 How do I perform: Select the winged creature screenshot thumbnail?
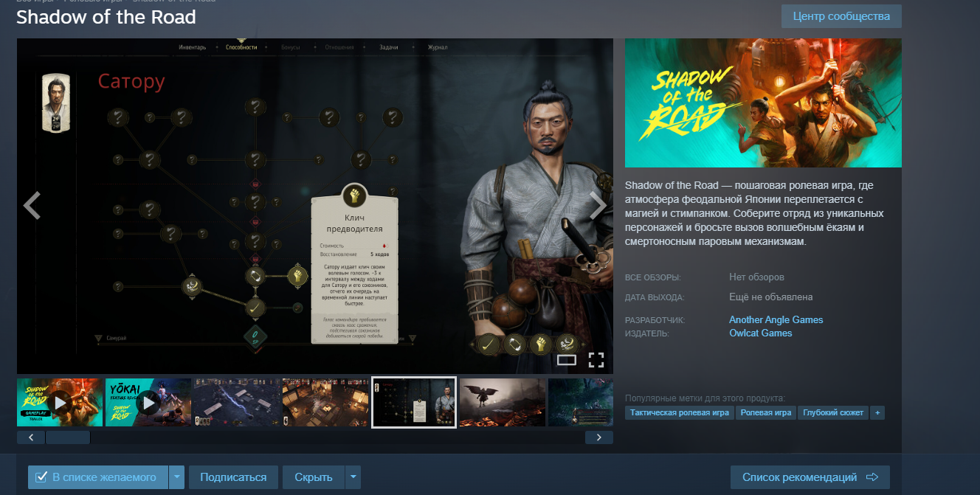click(503, 402)
